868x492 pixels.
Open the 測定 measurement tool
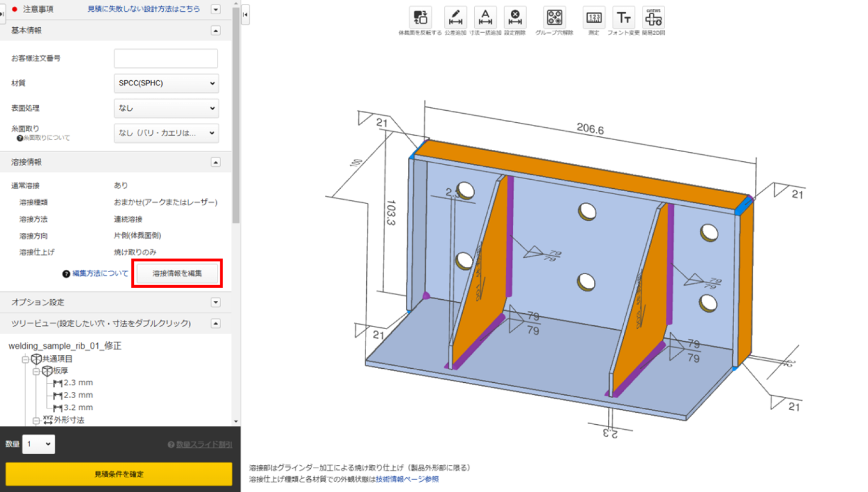pyautogui.click(x=593, y=18)
